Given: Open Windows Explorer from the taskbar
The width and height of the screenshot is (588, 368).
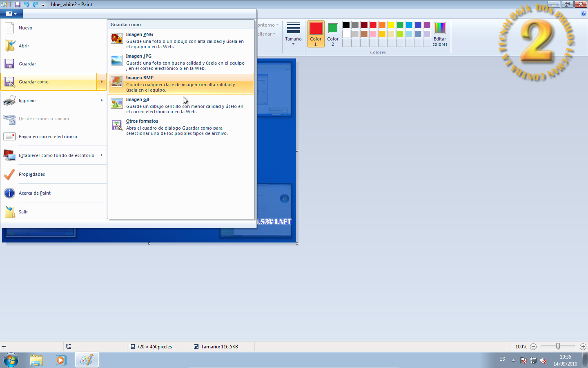Looking at the screenshot, I should click(36, 360).
